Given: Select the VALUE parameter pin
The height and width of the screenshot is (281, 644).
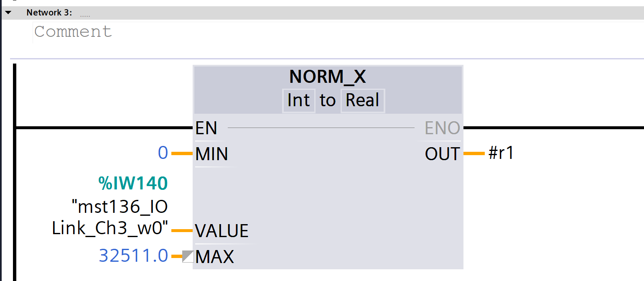Looking at the screenshot, I should click(x=221, y=231).
